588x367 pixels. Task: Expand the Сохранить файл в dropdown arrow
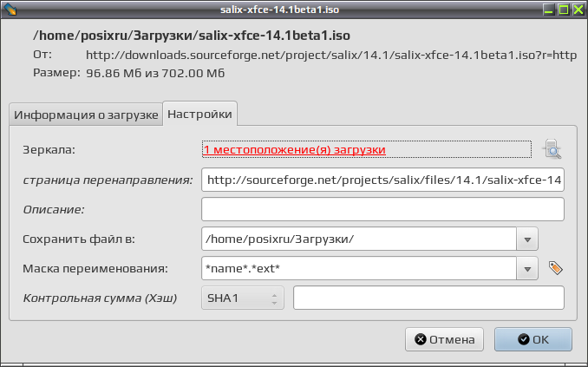527,239
